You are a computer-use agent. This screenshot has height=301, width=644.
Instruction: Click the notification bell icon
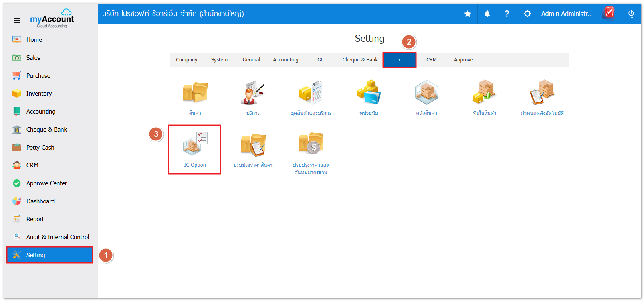[x=487, y=14]
